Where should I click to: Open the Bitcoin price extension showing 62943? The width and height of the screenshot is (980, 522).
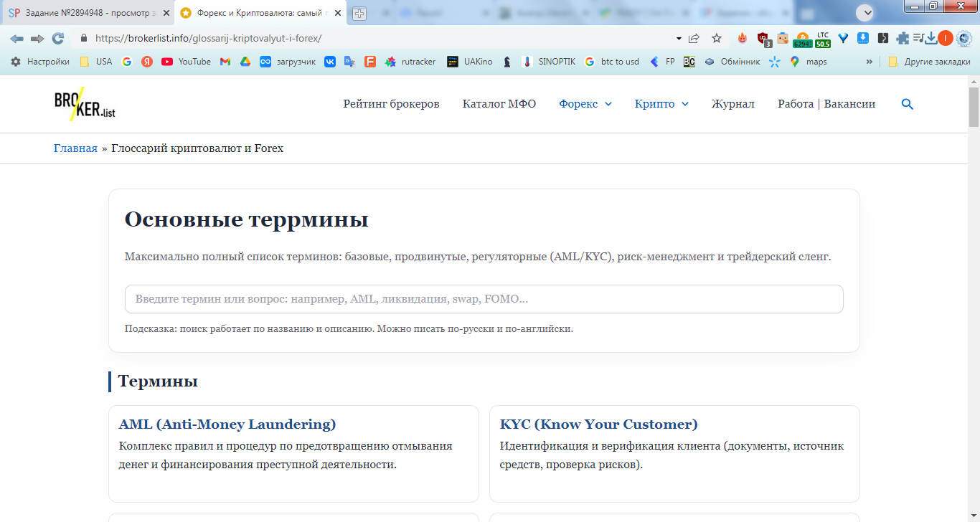point(803,39)
